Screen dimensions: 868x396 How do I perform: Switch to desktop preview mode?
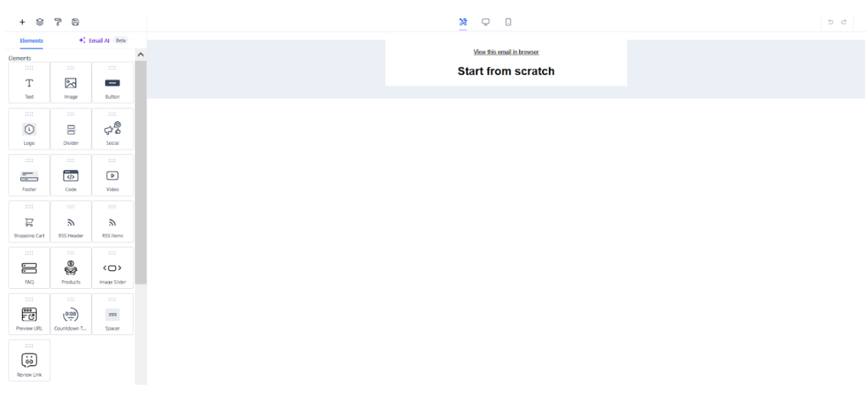486,22
